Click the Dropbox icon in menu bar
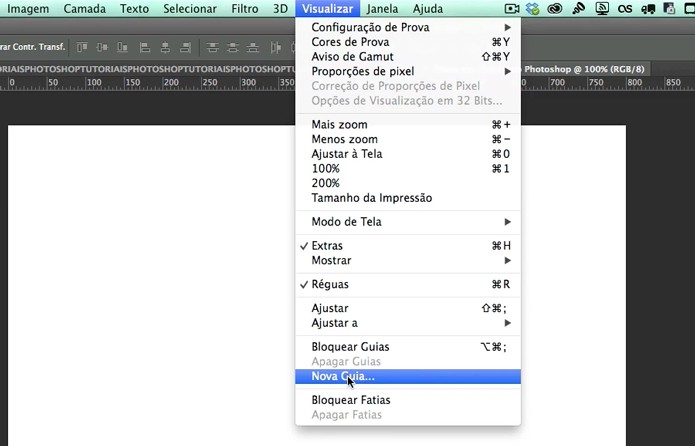The height and width of the screenshot is (446, 695). point(532,8)
